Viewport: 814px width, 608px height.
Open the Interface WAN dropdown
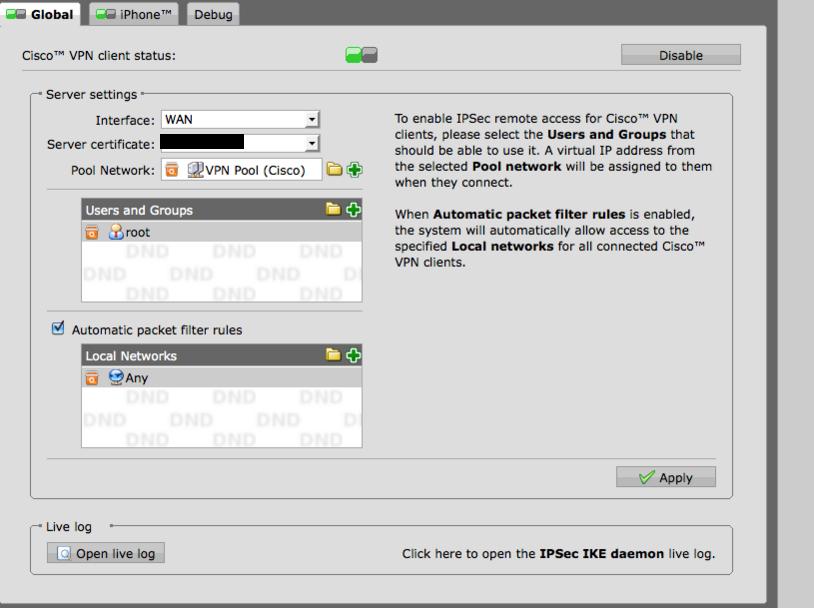point(240,119)
